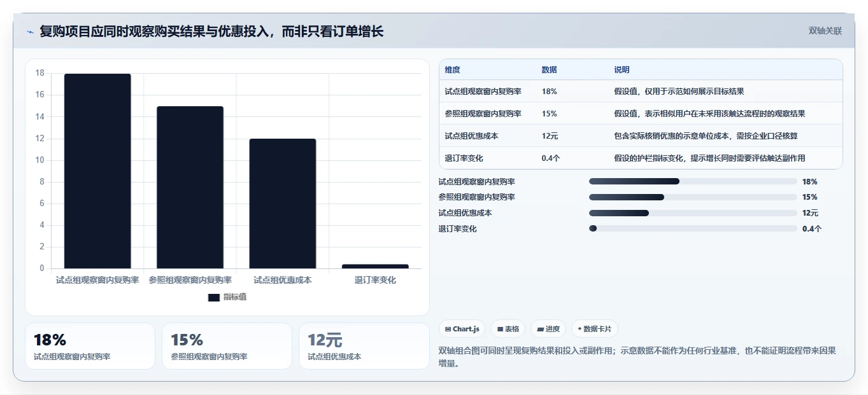Click the y-axis tick value 10

click(39, 160)
